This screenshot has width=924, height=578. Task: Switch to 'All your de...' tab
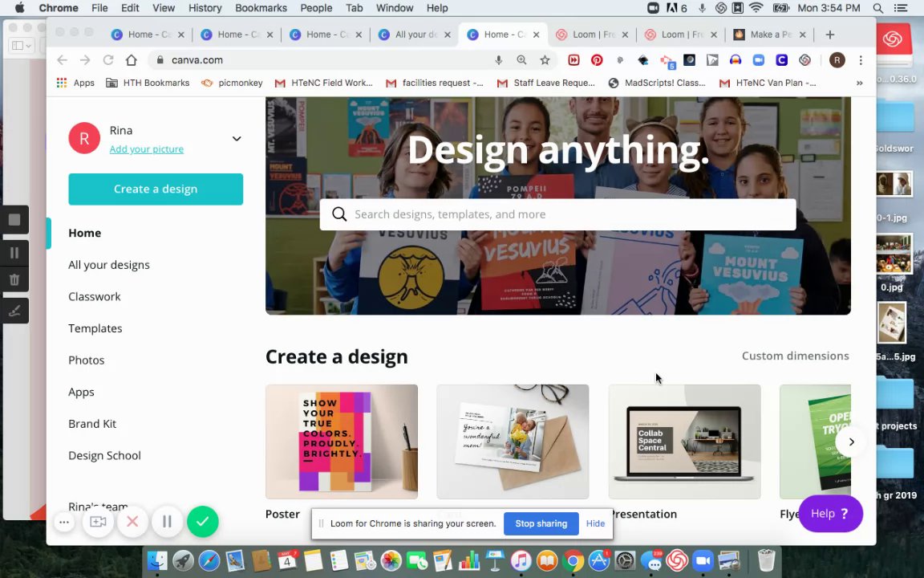pos(414,35)
